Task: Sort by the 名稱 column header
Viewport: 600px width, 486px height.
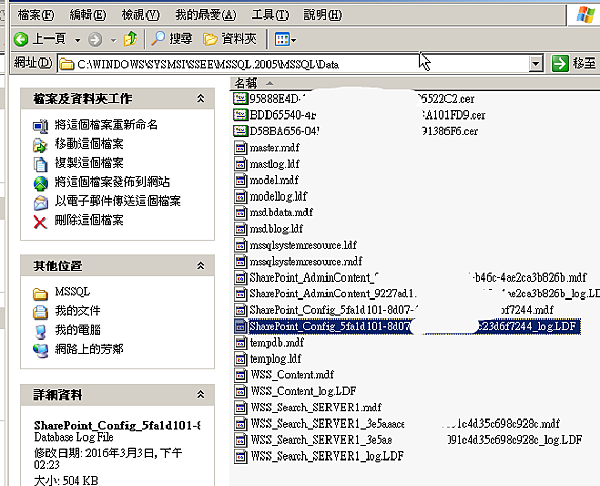Action: [246, 83]
